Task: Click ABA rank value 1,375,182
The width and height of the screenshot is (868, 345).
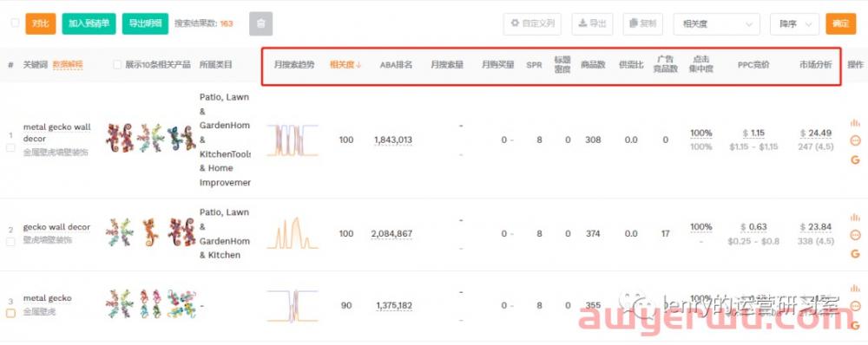Action: 394,305
